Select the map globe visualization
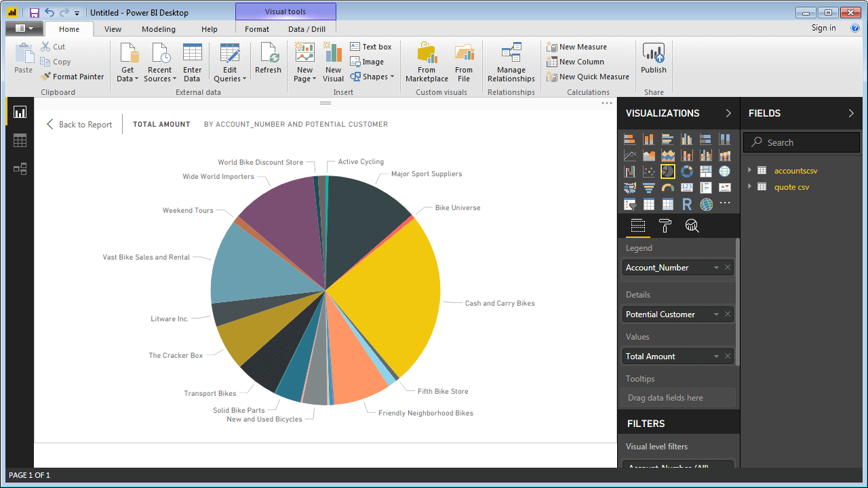This screenshot has height=488, width=868. click(725, 171)
